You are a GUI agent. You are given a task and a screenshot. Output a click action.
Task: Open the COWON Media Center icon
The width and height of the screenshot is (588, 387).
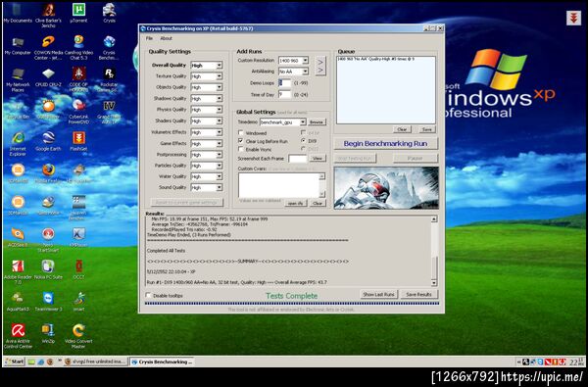(x=48, y=48)
